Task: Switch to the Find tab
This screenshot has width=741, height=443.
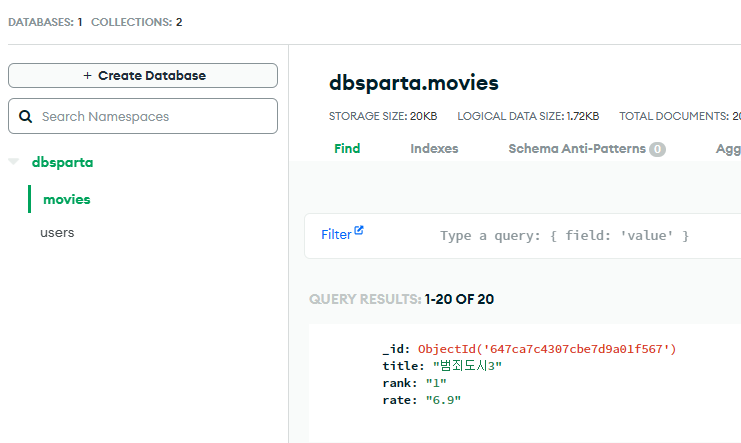Action: (347, 148)
